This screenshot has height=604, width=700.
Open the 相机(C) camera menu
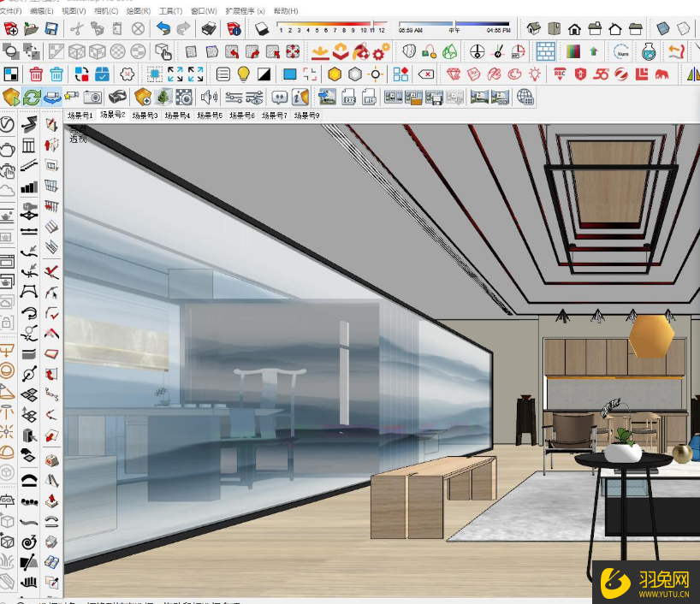[x=106, y=11]
